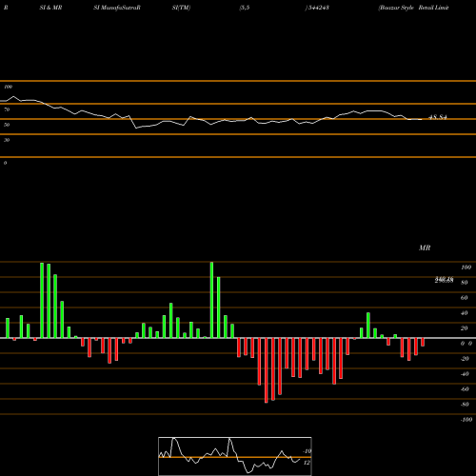The width and height of the screenshot is (476, 476).
Task: Click the "Baazar Style" company name text
Action: point(397,8)
